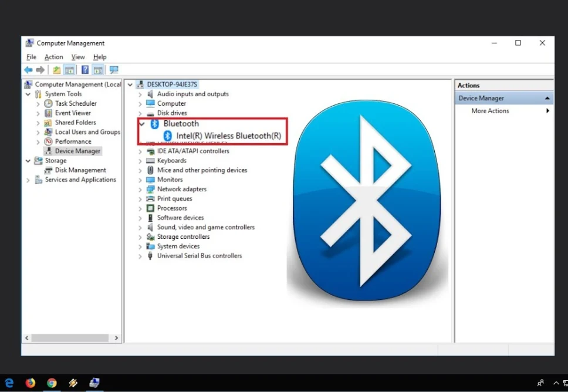Click the Performance icon
The height and width of the screenshot is (392, 568).
coord(48,141)
